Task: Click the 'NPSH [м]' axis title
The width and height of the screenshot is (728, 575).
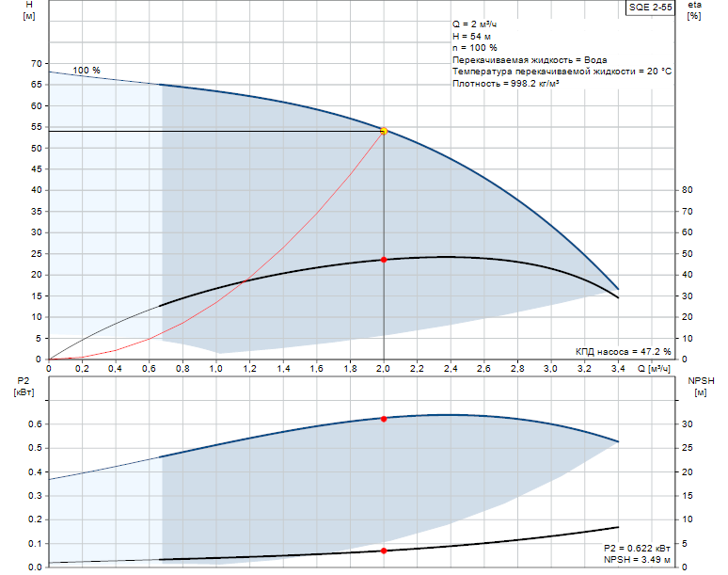Action: click(701, 386)
